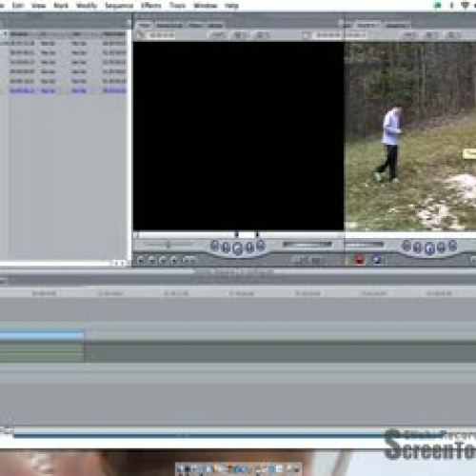The height and width of the screenshot is (476, 476).
Task: Open the Canvas view options pop-up
Action: (453, 35)
